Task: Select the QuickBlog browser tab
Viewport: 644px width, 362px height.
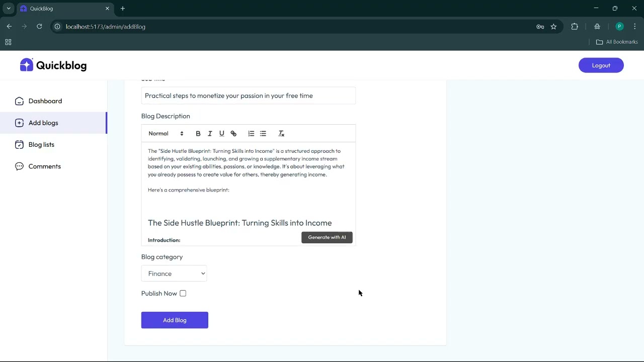Action: point(65,9)
